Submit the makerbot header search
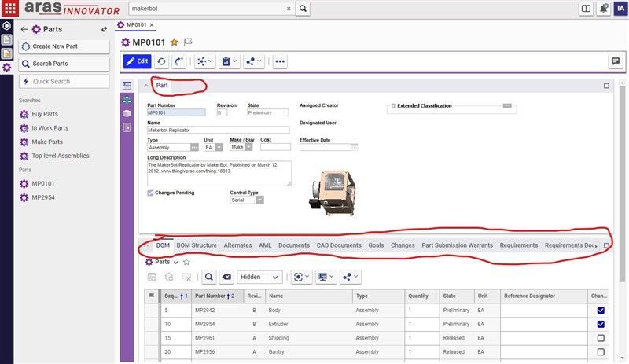The height and width of the screenshot is (364, 629). 303,9
